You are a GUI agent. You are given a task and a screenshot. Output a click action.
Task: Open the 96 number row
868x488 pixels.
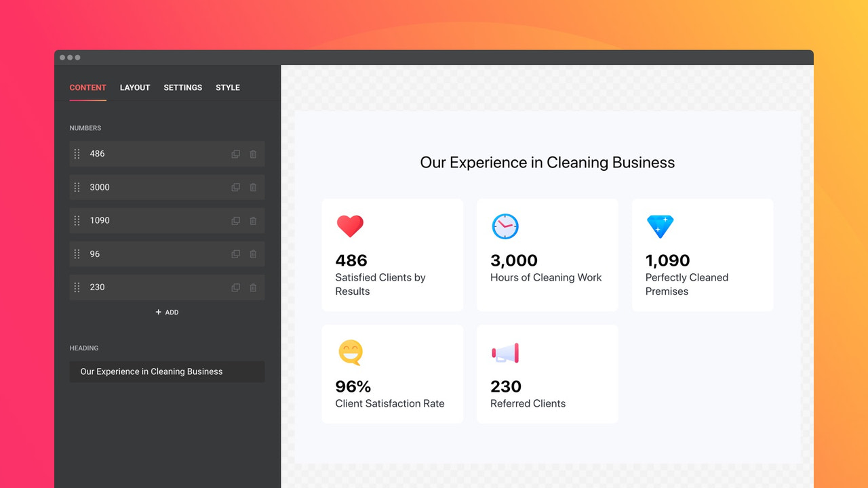[167, 254]
